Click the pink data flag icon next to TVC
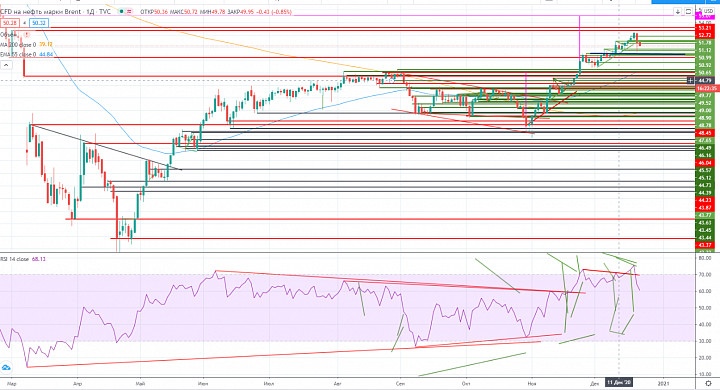This screenshot has height=390, width=720. [130, 11]
